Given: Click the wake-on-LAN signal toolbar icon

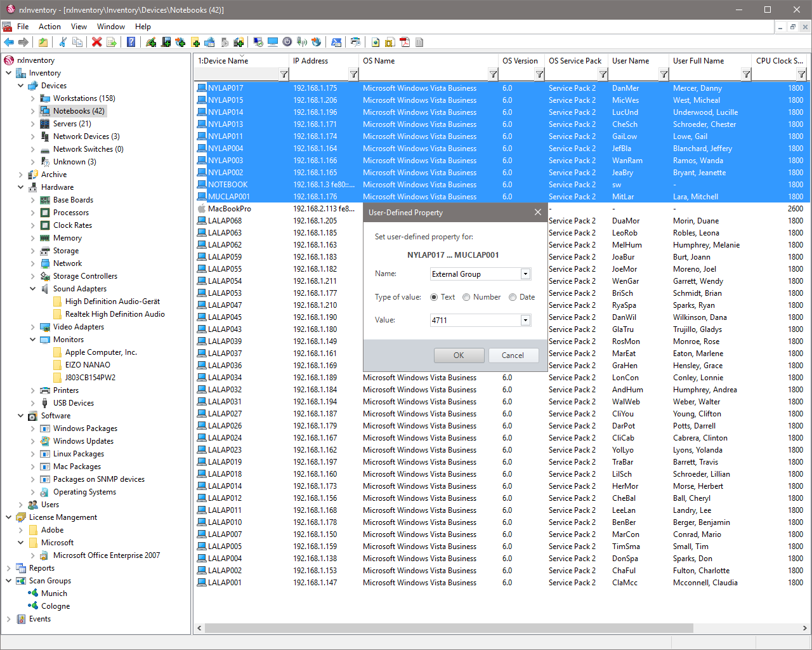Looking at the screenshot, I should (x=301, y=43).
